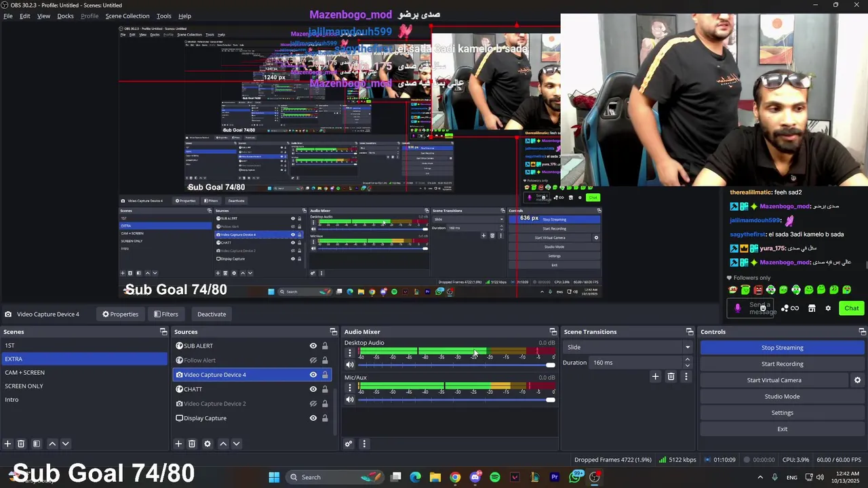The image size is (868, 488).
Task: Increase transition Duration with up arrow
Action: coord(688,360)
